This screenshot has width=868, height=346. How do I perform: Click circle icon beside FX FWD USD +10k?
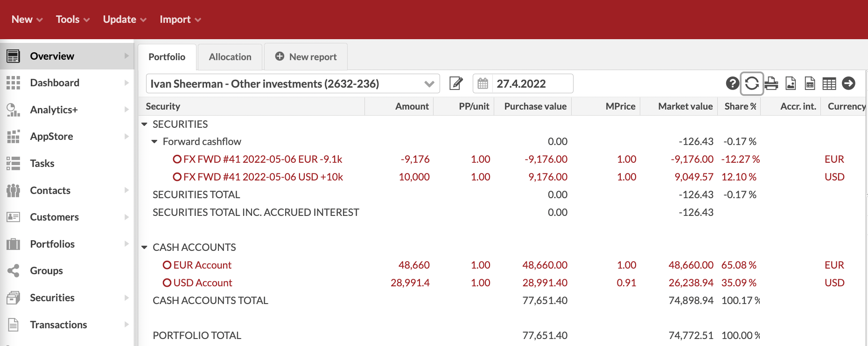177,177
